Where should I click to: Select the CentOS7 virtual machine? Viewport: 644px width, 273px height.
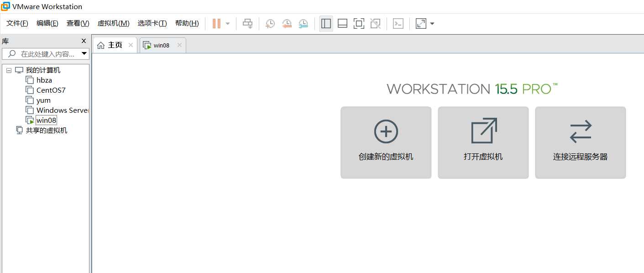51,90
